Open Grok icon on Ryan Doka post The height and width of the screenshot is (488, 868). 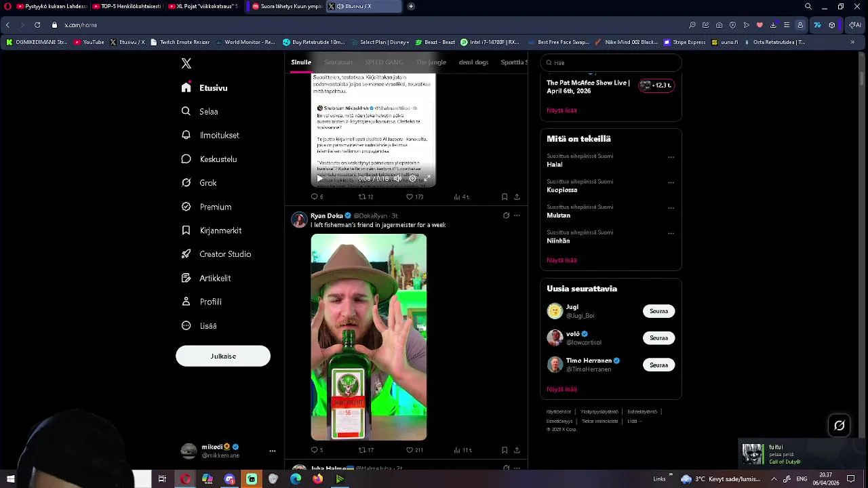(x=506, y=216)
